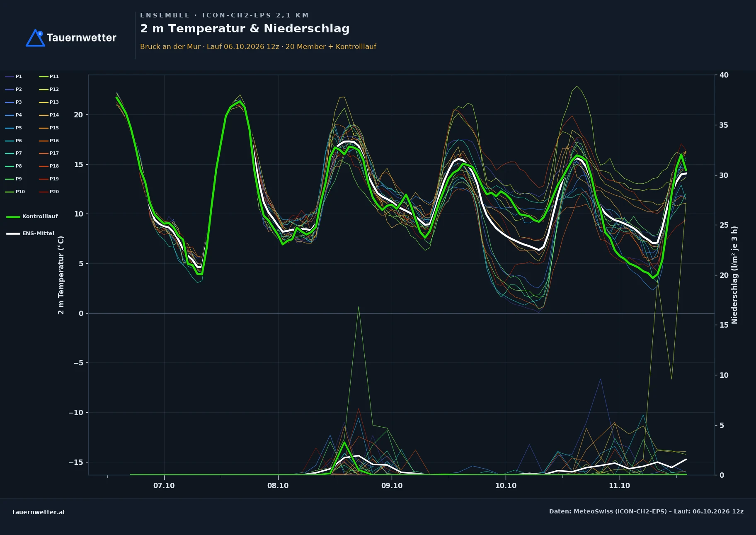Select the P10 legend entry
The width and height of the screenshot is (756, 535).
[15, 192]
